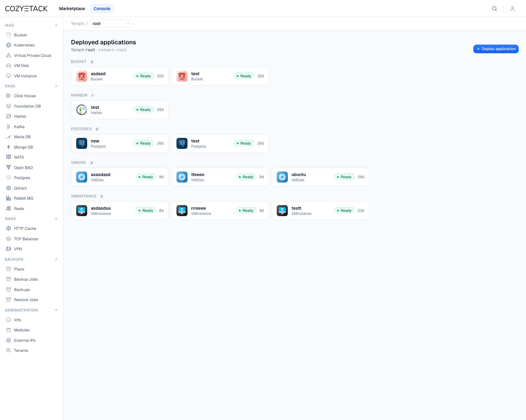Click the Deploy application button

click(496, 49)
